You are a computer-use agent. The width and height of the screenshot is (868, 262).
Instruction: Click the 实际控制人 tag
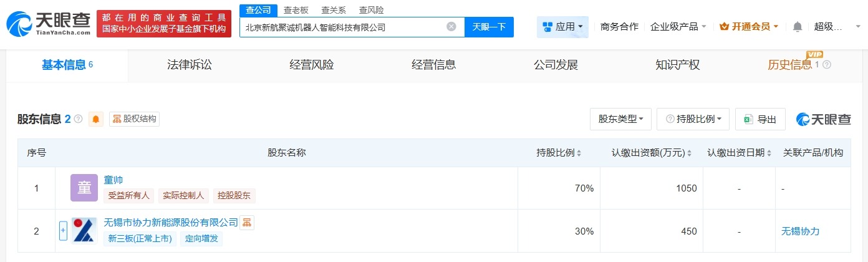coord(183,196)
